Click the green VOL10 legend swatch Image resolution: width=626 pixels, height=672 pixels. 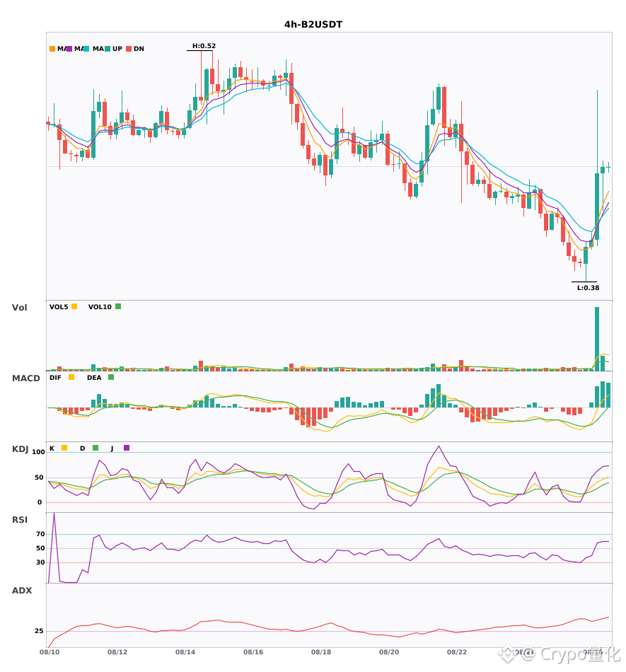[118, 306]
